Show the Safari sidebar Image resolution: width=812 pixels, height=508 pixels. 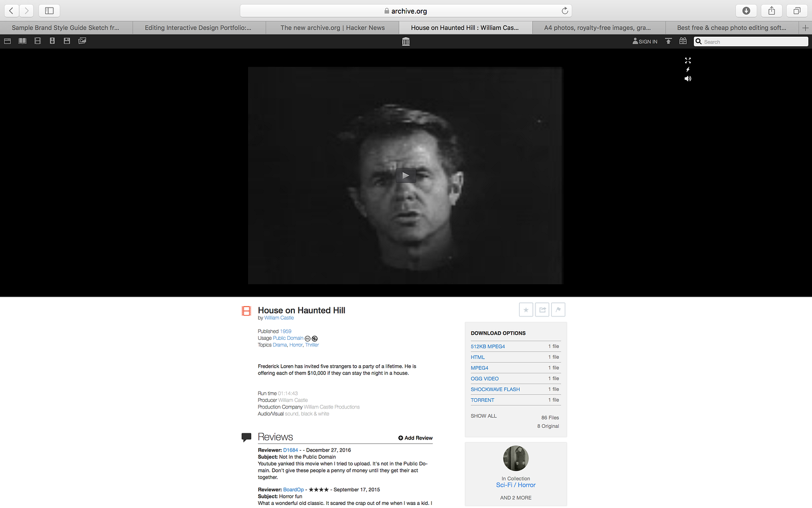(49, 11)
